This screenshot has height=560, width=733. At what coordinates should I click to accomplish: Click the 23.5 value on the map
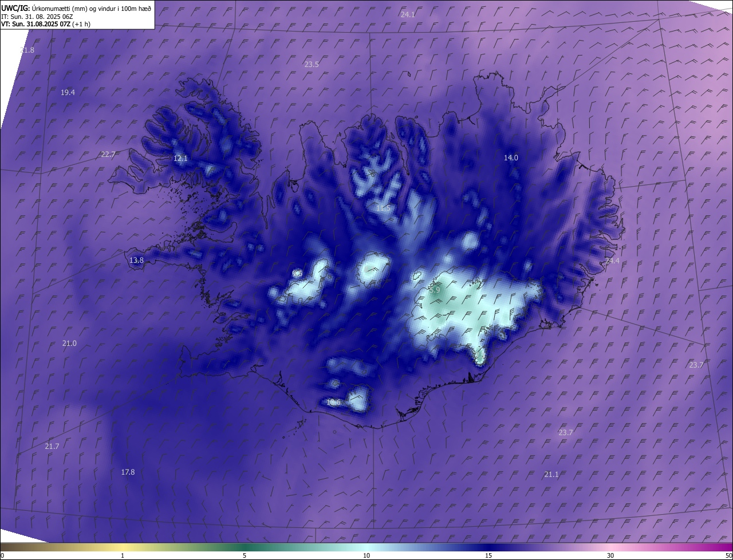[x=312, y=65]
